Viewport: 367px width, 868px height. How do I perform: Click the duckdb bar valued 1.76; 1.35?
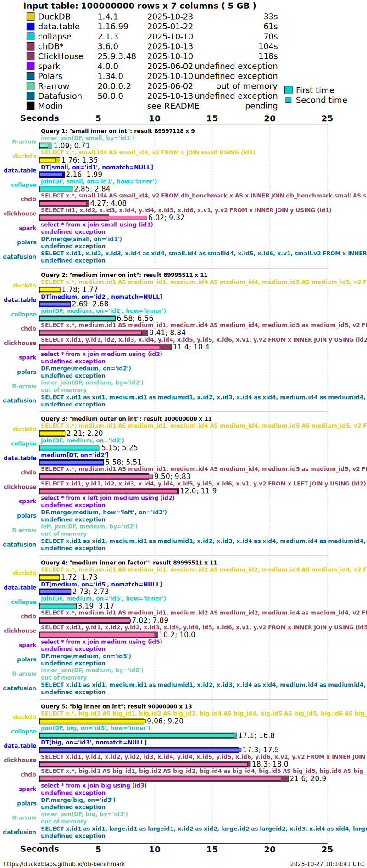coord(50,160)
